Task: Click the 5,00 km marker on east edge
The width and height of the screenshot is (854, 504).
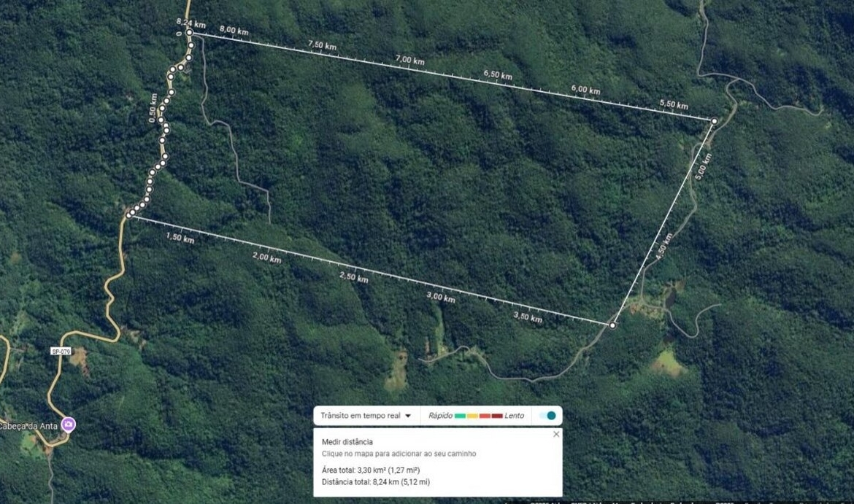Action: point(703,167)
